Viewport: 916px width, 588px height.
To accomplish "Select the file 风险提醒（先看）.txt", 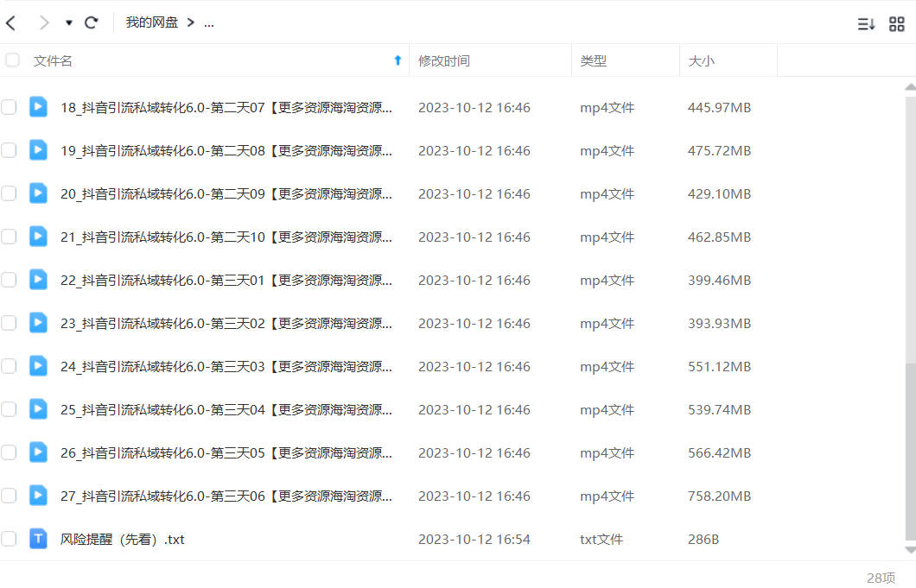I will tap(122, 539).
